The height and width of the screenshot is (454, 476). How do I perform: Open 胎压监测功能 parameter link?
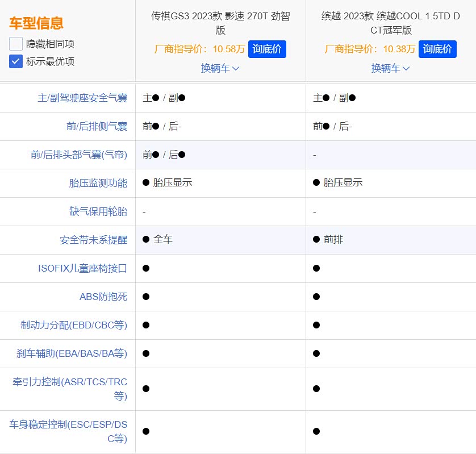(98, 183)
